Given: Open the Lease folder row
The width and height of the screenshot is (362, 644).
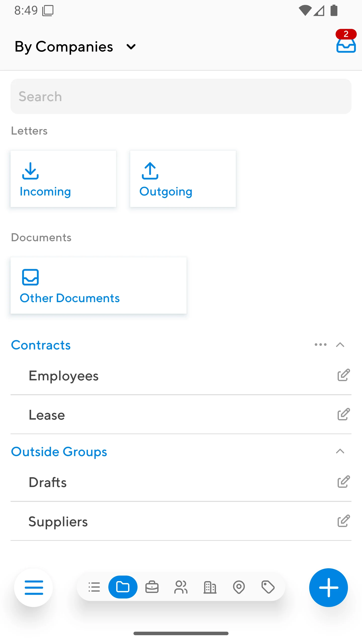Looking at the screenshot, I should tap(181, 415).
